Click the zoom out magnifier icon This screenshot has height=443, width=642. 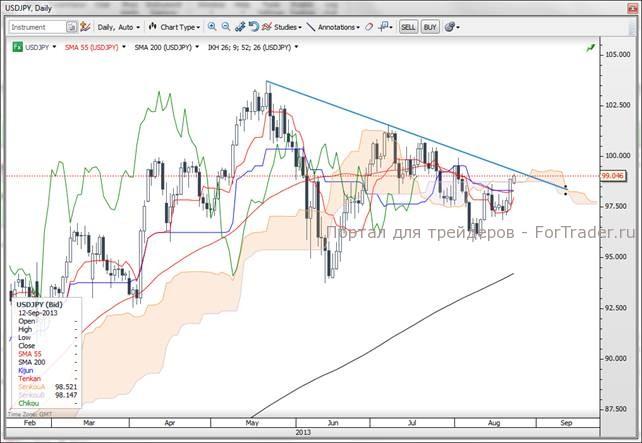(x=226, y=27)
